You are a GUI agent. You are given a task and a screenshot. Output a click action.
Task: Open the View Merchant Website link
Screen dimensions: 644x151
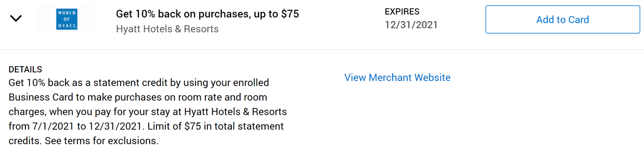397,78
